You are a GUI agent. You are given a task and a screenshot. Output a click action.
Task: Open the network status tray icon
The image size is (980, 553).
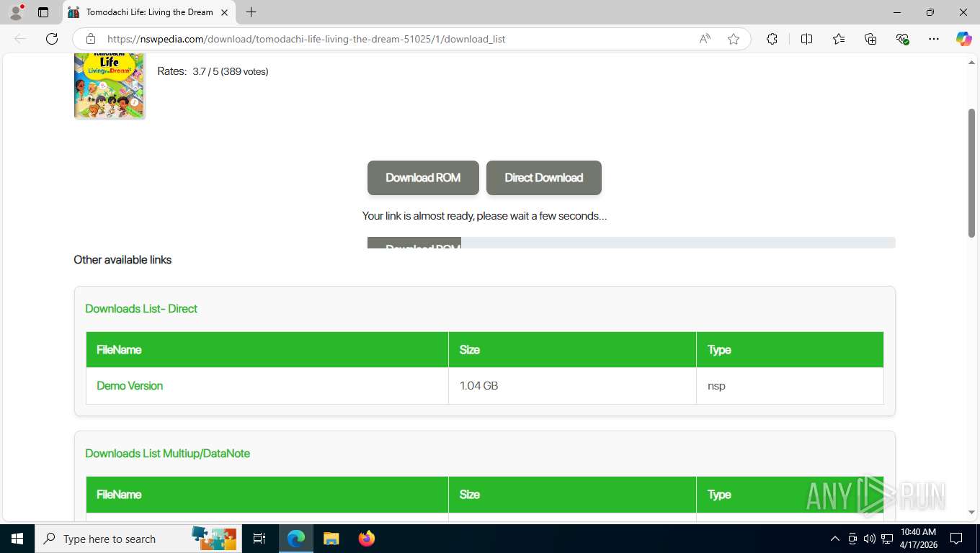[x=887, y=539]
